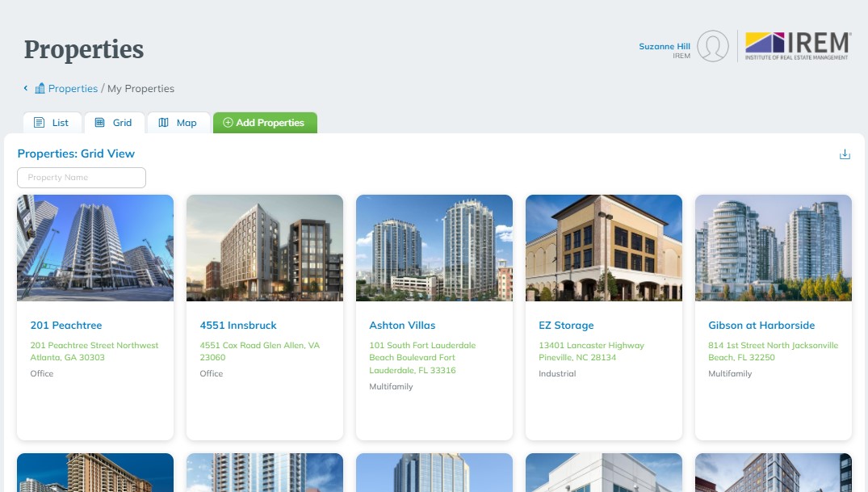Click the My Properties breadcrumb text

click(x=140, y=89)
